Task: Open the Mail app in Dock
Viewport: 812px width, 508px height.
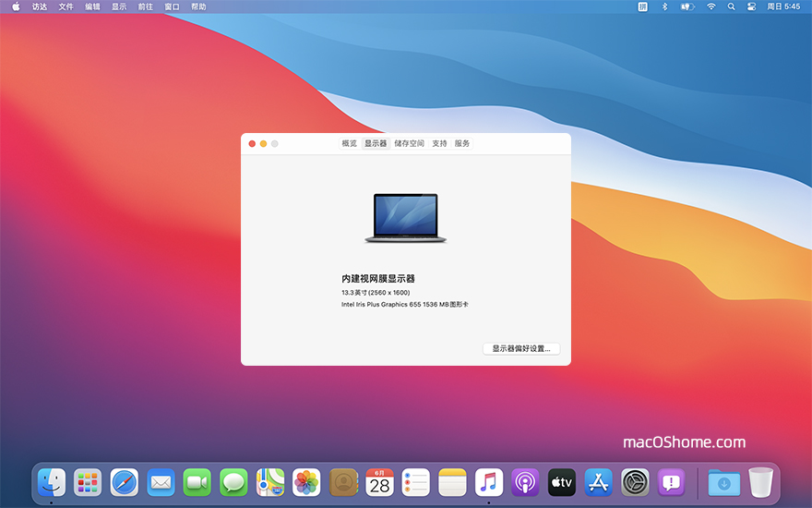Action: click(161, 482)
